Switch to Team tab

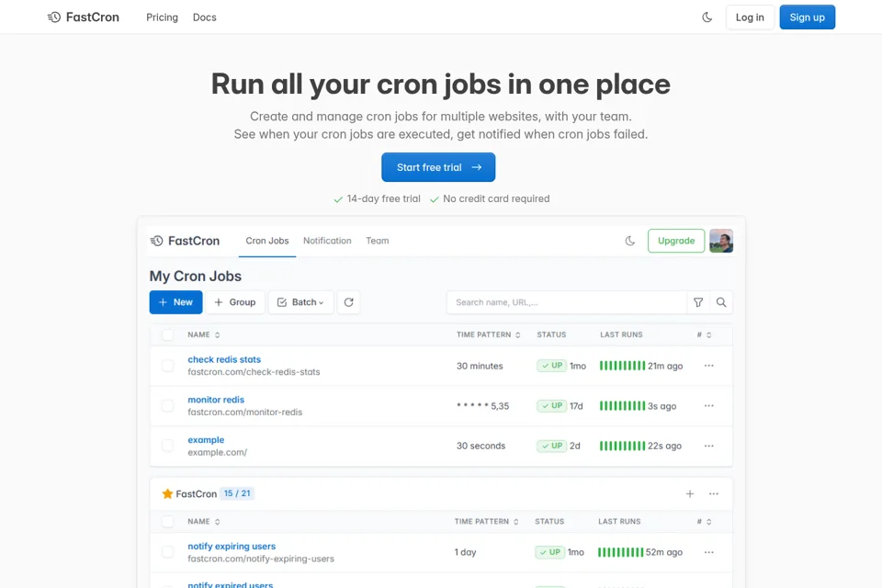378,241
